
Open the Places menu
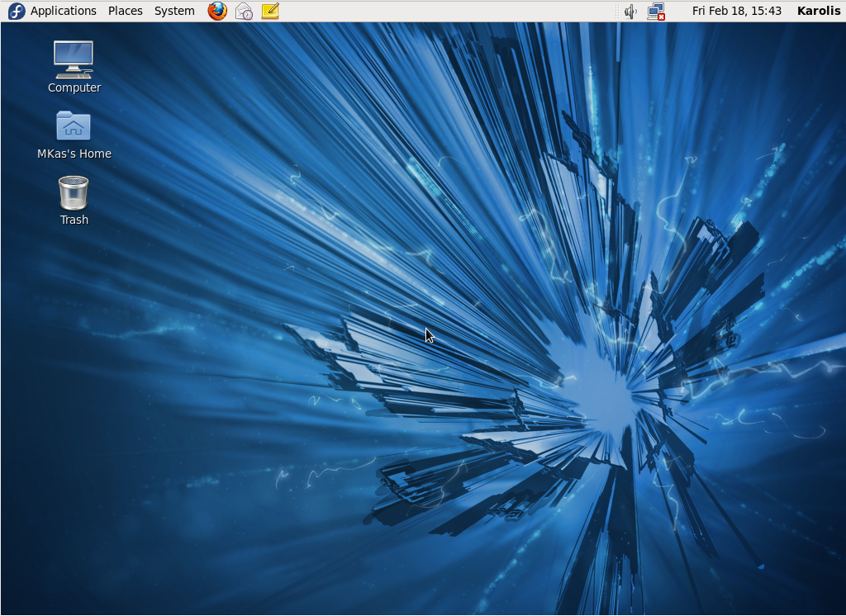click(126, 11)
